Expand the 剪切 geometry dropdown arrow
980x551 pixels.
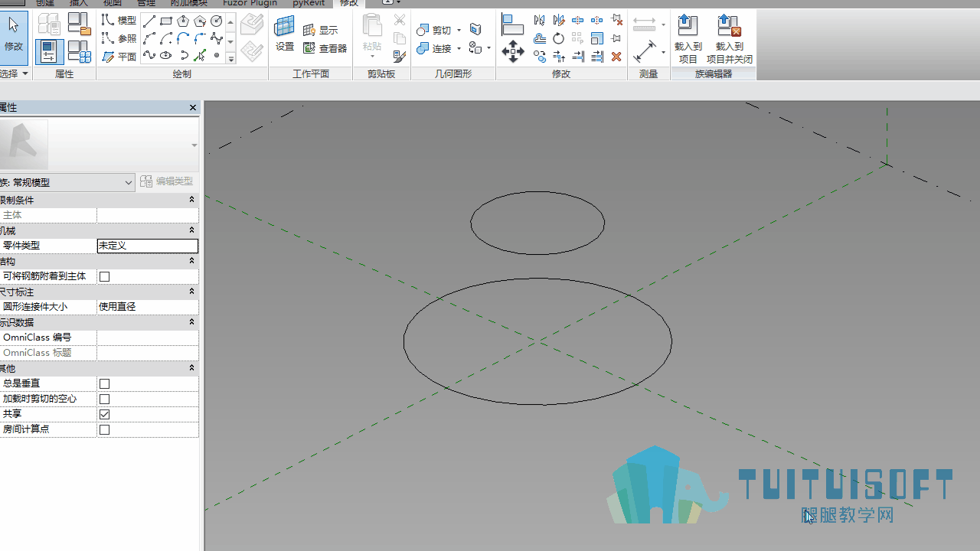[459, 30]
